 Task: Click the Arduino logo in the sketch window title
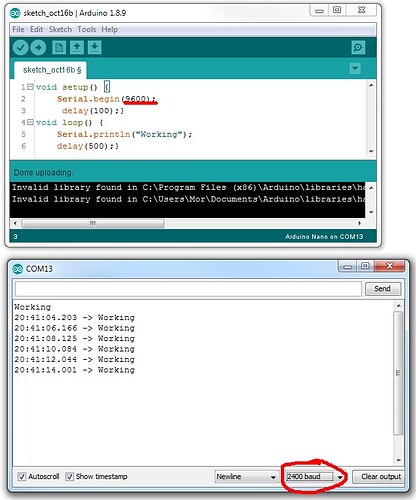(15, 13)
